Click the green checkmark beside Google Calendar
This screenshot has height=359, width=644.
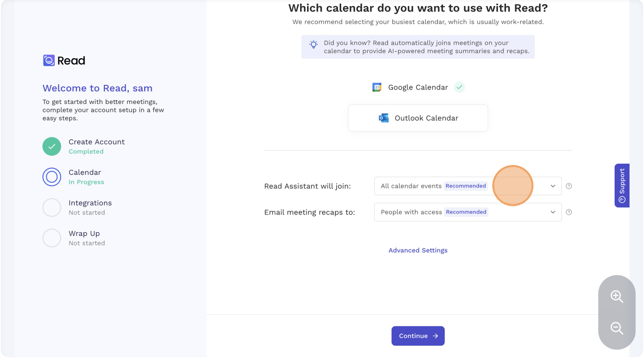459,87
